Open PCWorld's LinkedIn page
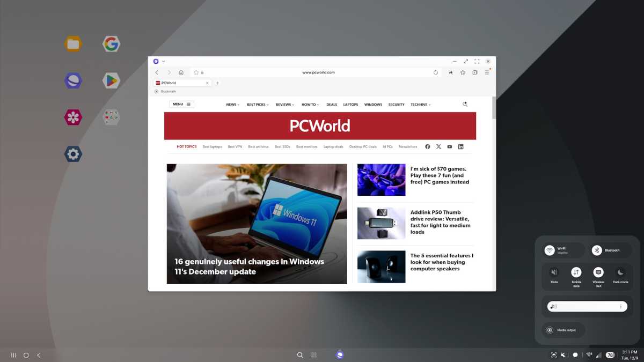The width and height of the screenshot is (644, 362). [460, 146]
